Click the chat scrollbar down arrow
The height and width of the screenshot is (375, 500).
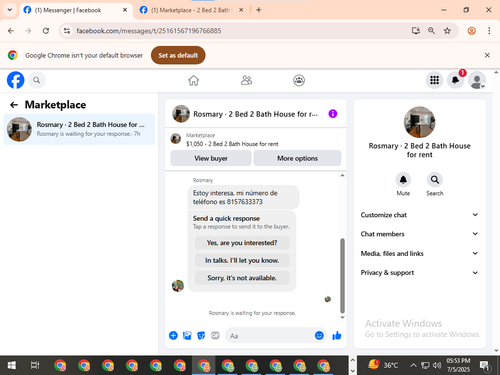pyautogui.click(x=342, y=317)
